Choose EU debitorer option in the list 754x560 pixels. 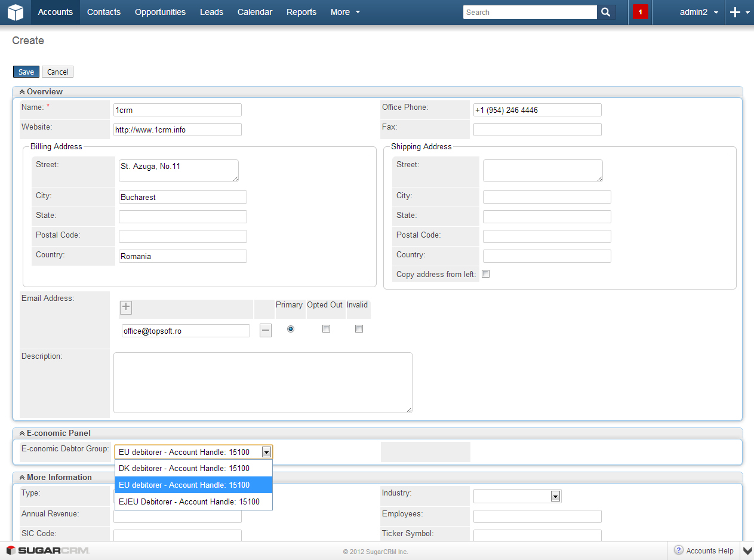pyautogui.click(x=193, y=485)
